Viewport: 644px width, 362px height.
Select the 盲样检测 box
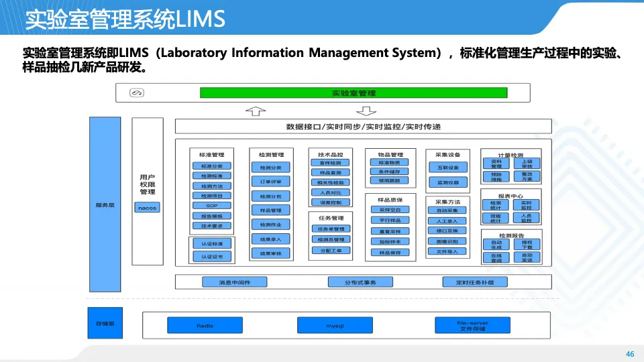tap(330, 162)
